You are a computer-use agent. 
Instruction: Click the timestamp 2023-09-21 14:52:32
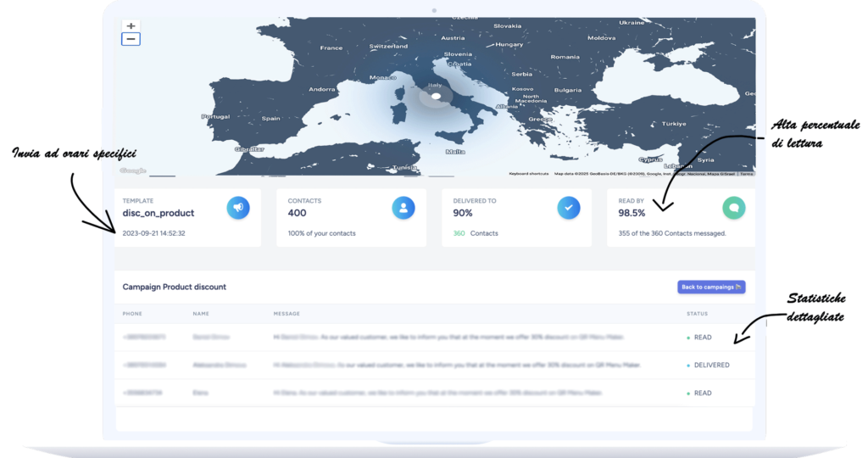(154, 233)
